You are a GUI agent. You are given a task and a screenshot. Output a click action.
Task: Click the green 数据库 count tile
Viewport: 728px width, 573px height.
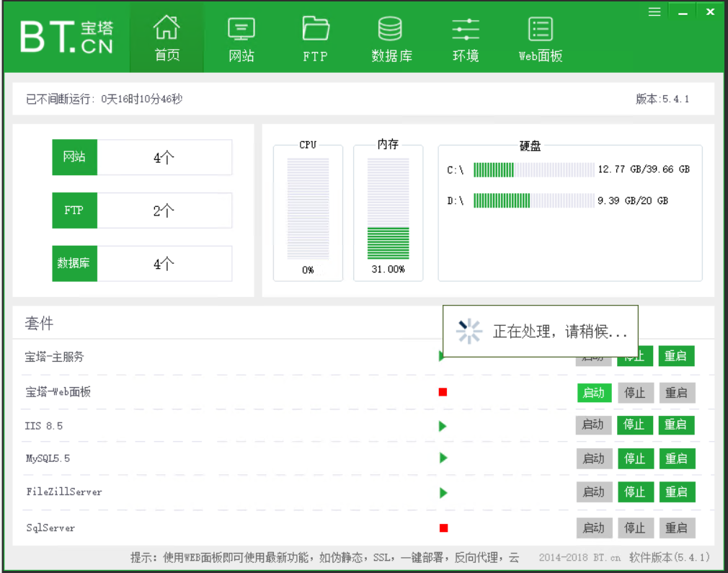click(x=74, y=263)
